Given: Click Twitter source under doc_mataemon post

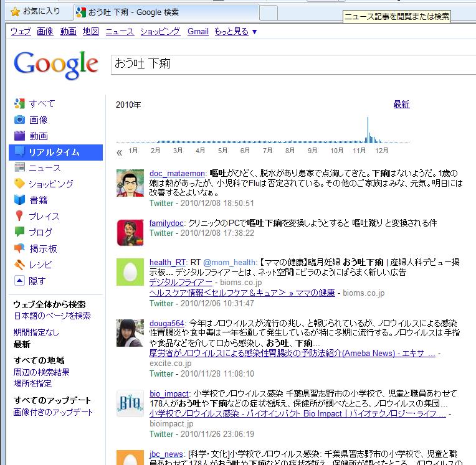Looking at the screenshot, I should click(x=161, y=203).
